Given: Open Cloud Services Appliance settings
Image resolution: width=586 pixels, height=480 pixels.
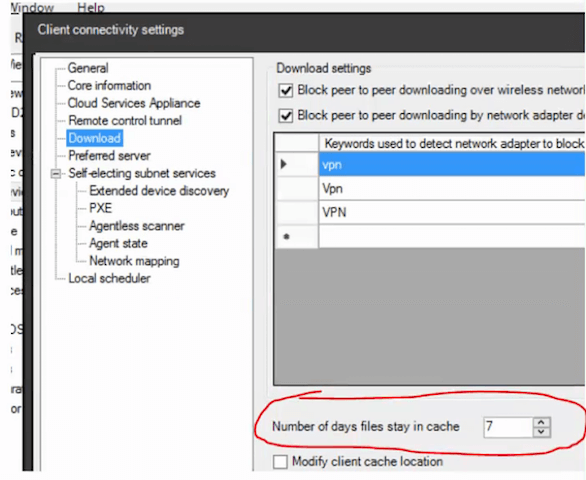Looking at the screenshot, I should coord(134,103).
